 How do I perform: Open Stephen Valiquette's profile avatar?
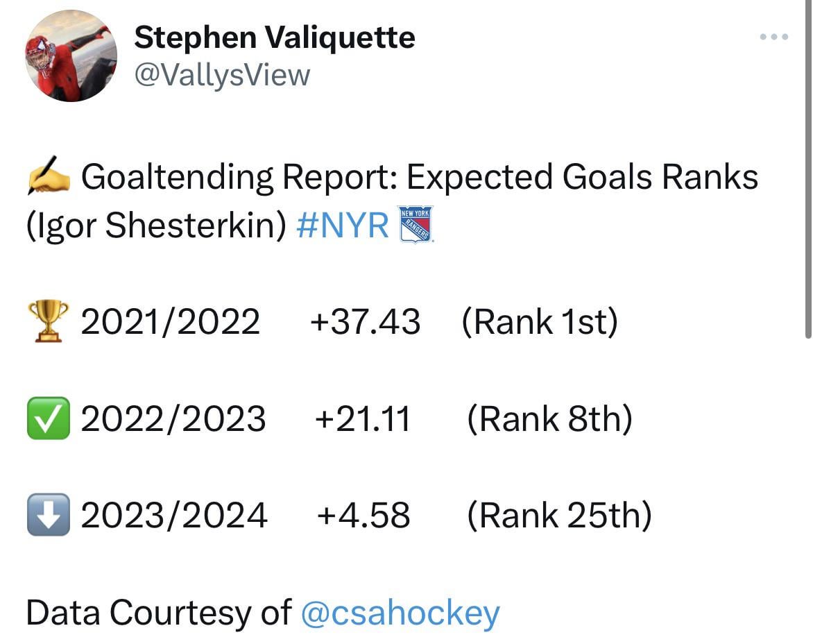[71, 56]
